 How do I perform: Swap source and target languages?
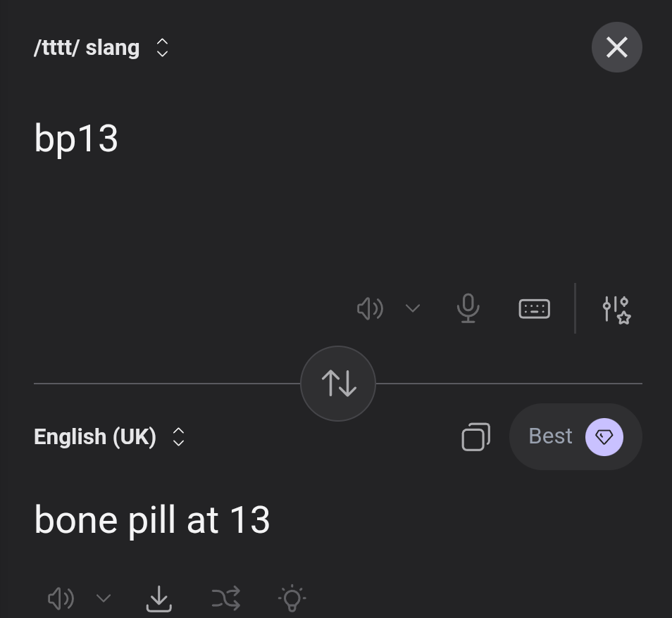(x=338, y=384)
